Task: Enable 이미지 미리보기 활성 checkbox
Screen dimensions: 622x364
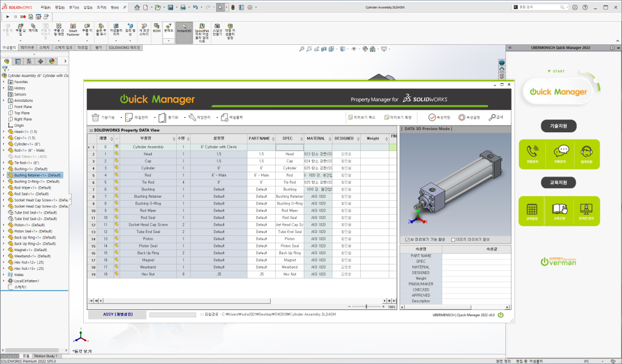Action: tap(453, 239)
